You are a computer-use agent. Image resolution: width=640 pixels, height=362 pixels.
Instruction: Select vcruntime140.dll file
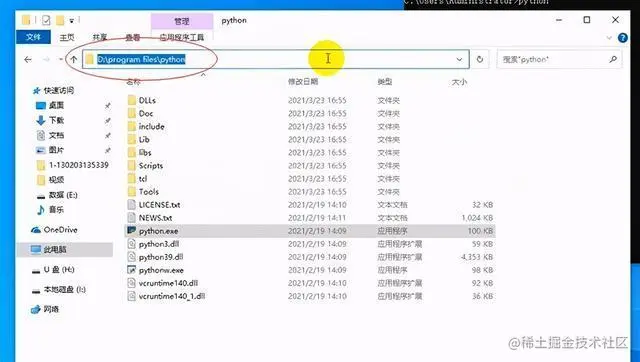pyautogui.click(x=168, y=283)
